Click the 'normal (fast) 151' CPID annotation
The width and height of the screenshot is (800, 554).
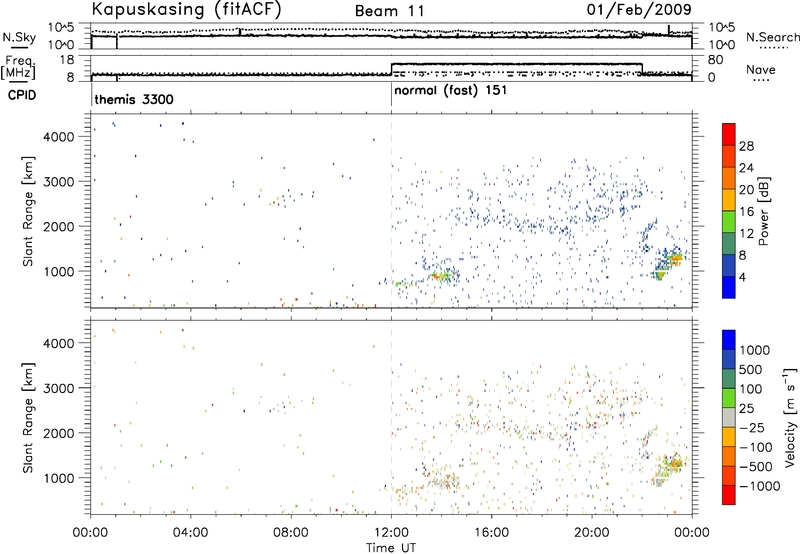pyautogui.click(x=451, y=91)
